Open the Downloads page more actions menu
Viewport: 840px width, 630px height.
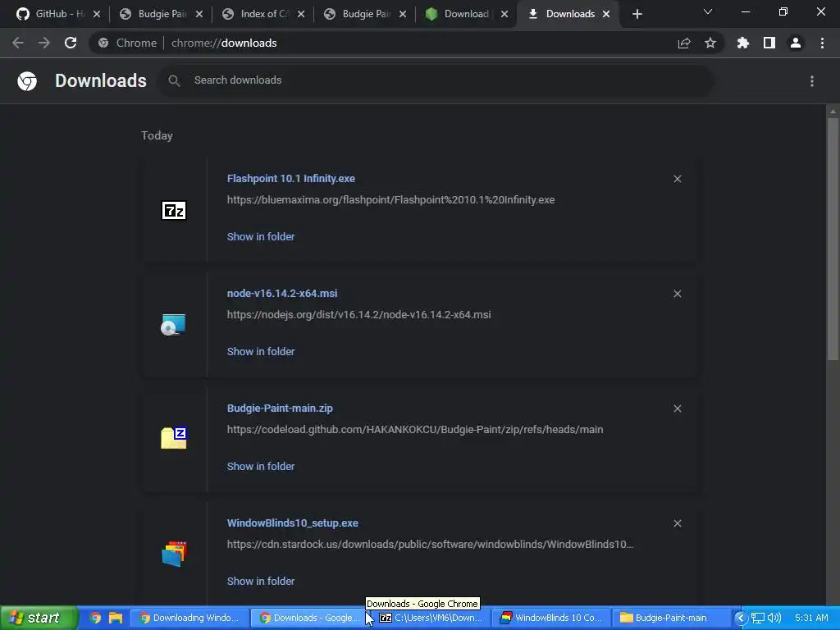[x=811, y=81]
